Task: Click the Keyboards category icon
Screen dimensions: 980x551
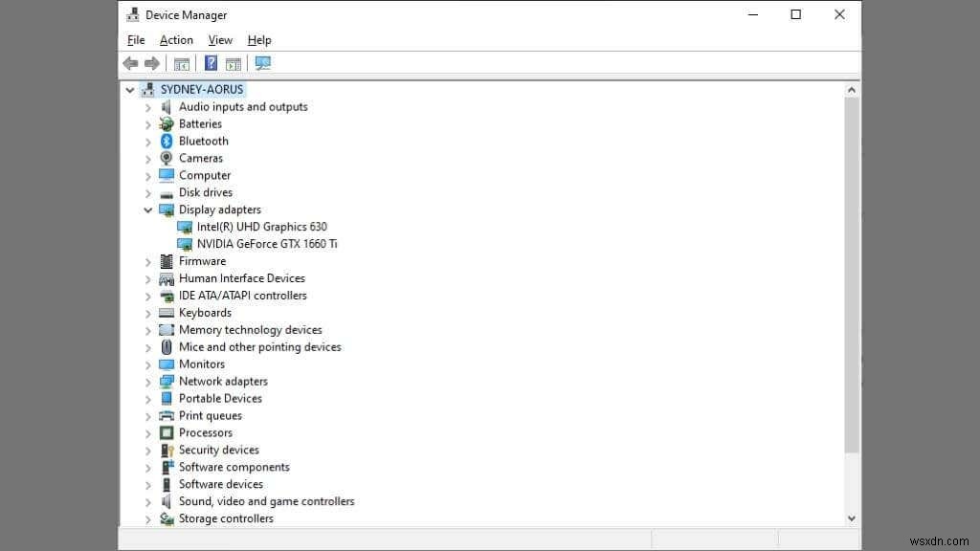Action: coord(167,313)
